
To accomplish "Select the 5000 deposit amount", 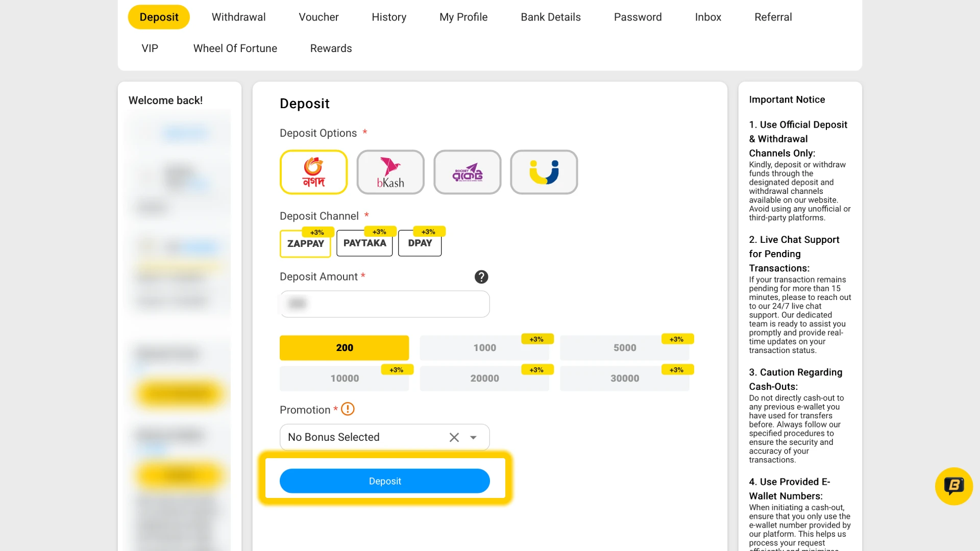I will coord(624,347).
